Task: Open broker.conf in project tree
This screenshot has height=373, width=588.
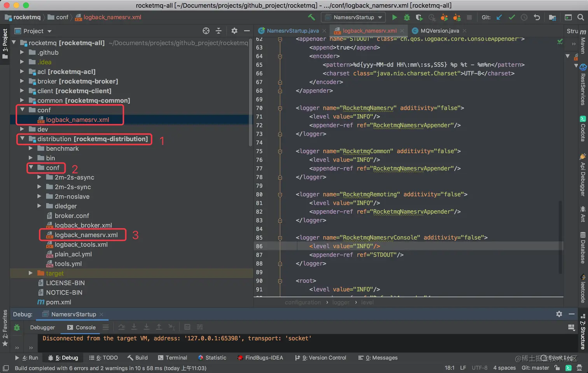Action: point(72,216)
